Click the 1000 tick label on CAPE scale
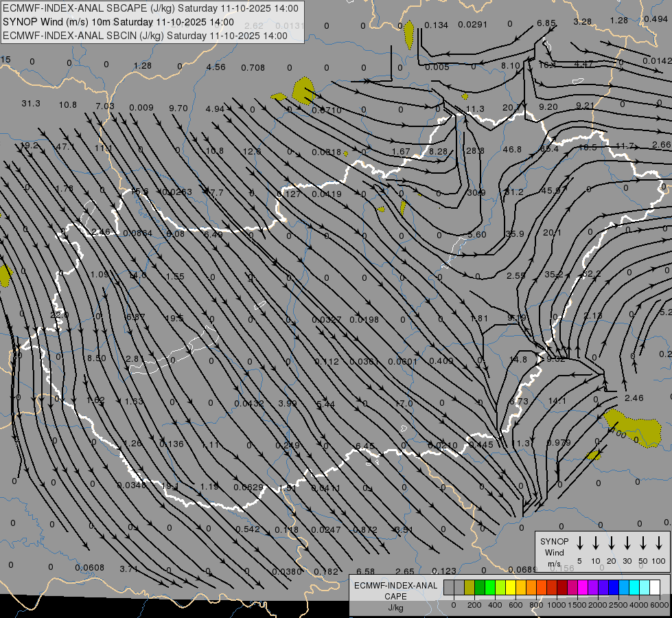The height and width of the screenshot is (618, 672). [x=556, y=605]
